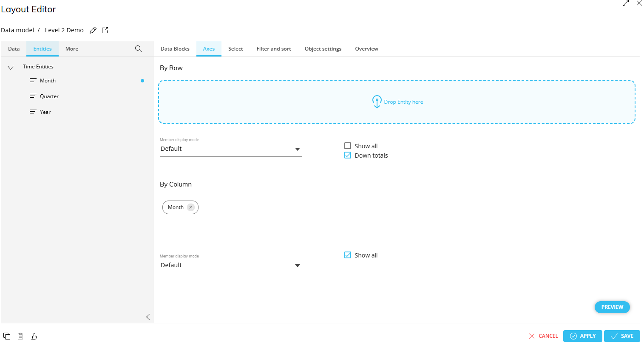The height and width of the screenshot is (345, 644).
Task: Select the Quarter entity row
Action: point(77,96)
